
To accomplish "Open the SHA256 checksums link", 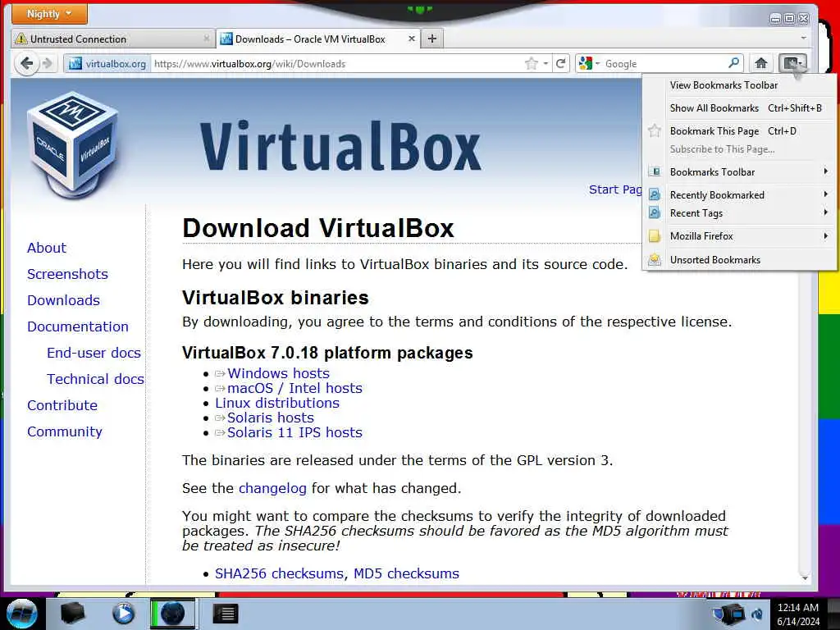I will (x=279, y=573).
